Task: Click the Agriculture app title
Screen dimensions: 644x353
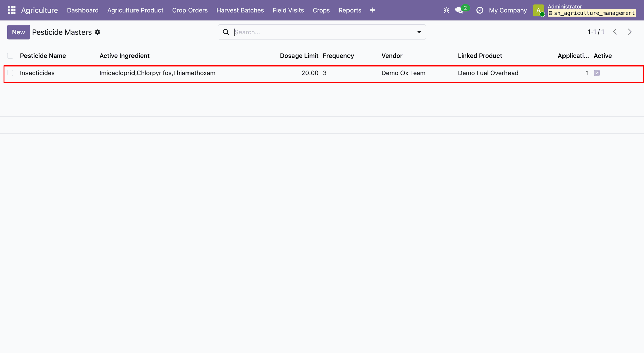Action: click(x=40, y=10)
